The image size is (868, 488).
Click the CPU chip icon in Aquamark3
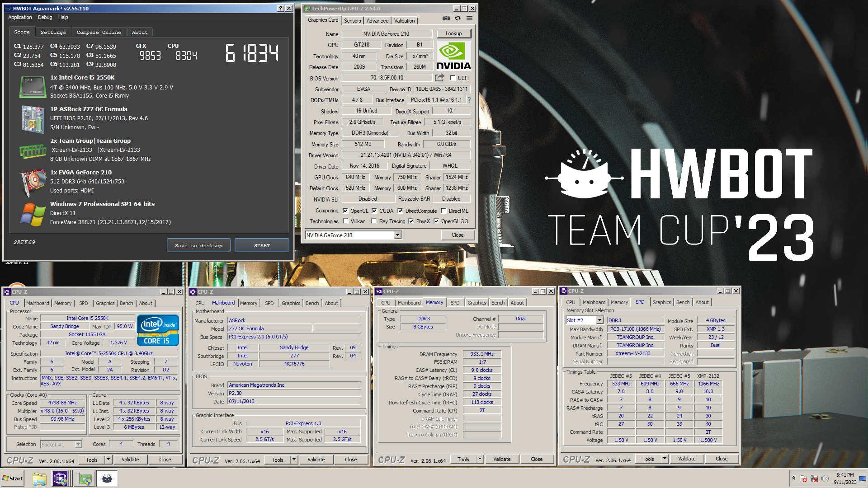pos(33,87)
